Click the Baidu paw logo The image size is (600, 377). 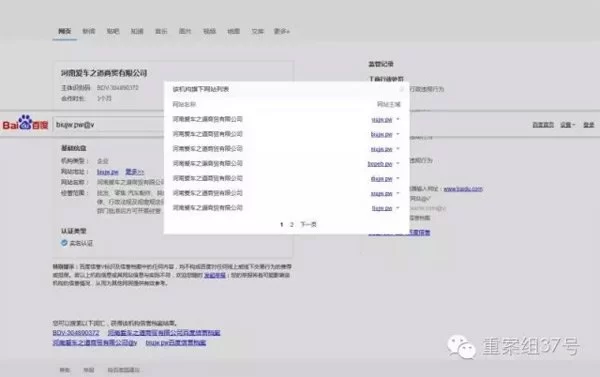point(25,123)
